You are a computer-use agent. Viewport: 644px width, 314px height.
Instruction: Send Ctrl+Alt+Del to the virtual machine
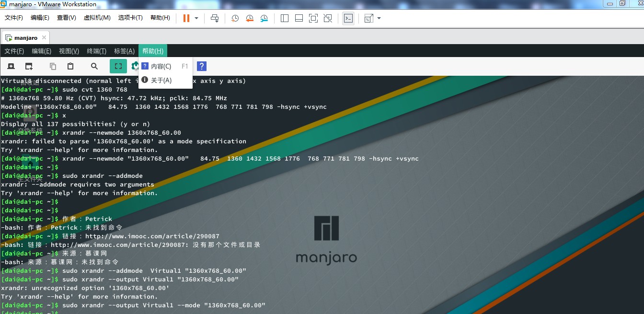215,18
